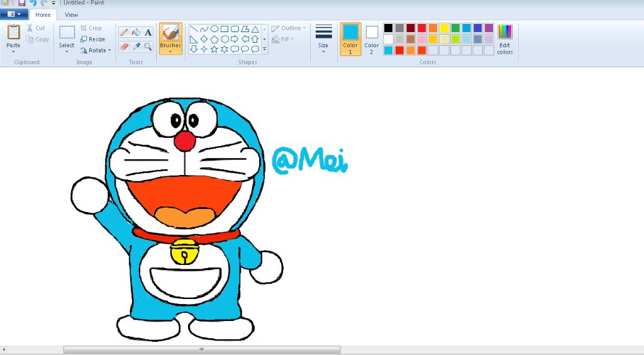Image resolution: width=644 pixels, height=355 pixels.
Task: Choose the Up arrow shape
Action: (x=255, y=39)
